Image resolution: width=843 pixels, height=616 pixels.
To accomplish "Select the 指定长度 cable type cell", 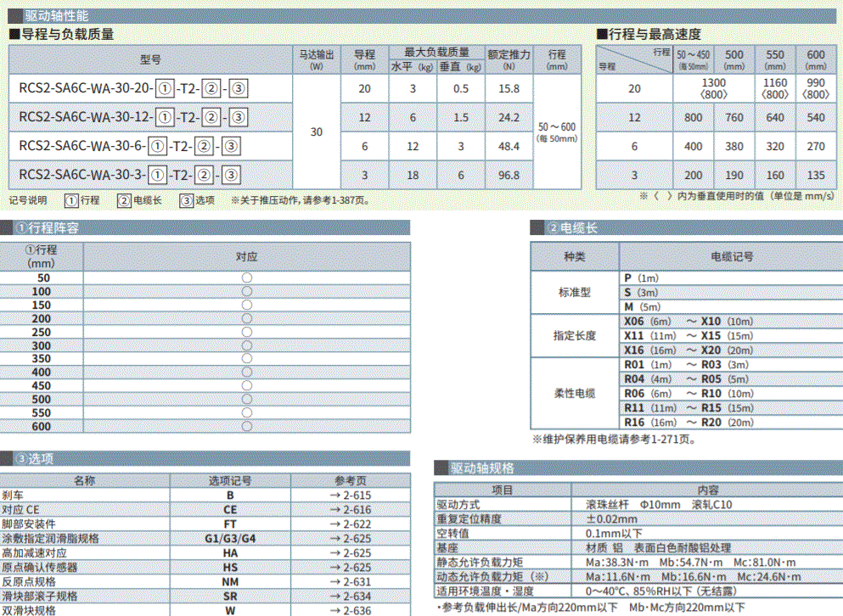I will coord(574,336).
